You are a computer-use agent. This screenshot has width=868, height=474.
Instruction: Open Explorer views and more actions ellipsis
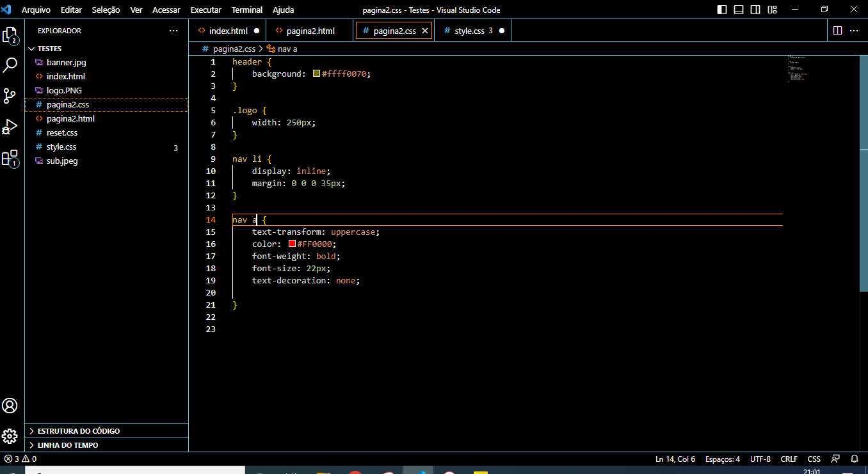tap(173, 30)
